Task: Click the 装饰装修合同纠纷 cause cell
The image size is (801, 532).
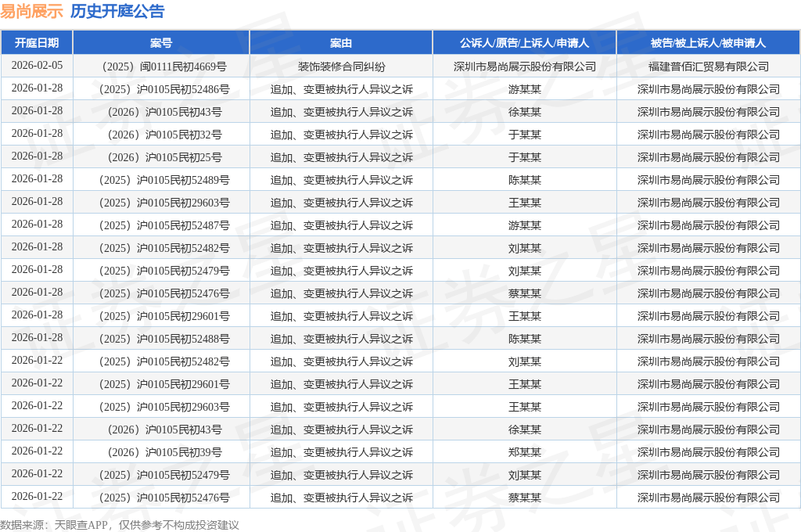Action: [x=341, y=66]
